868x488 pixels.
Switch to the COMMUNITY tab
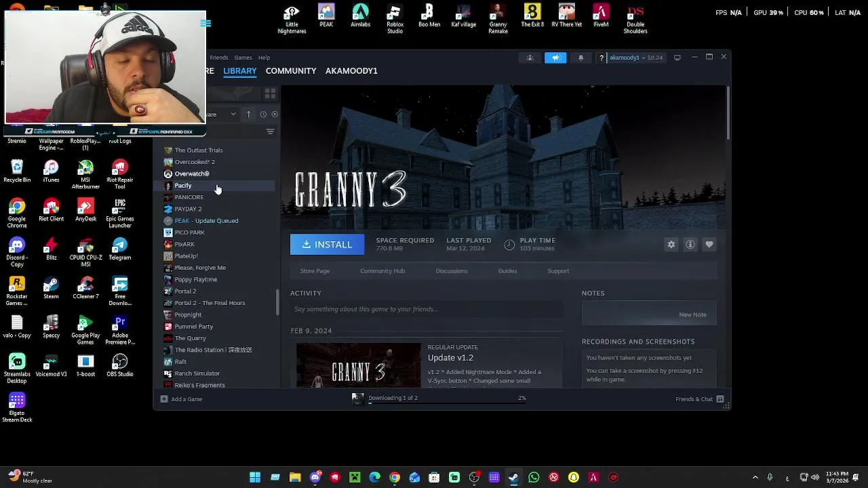(x=291, y=71)
